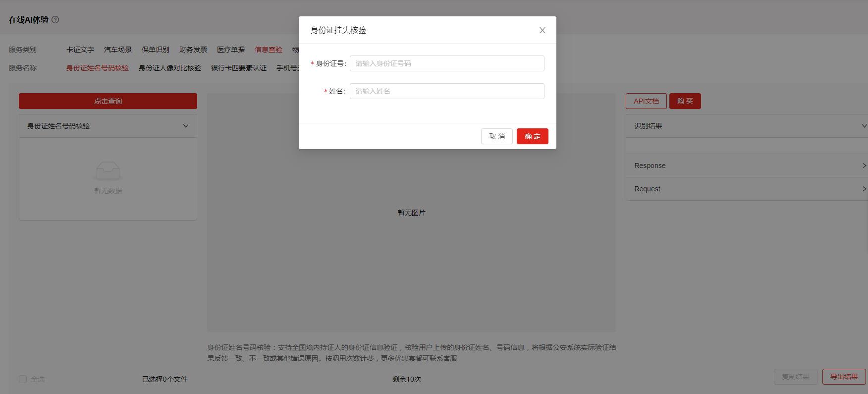This screenshot has width=868, height=394.
Task: Click the 姓名 input field
Action: (447, 91)
